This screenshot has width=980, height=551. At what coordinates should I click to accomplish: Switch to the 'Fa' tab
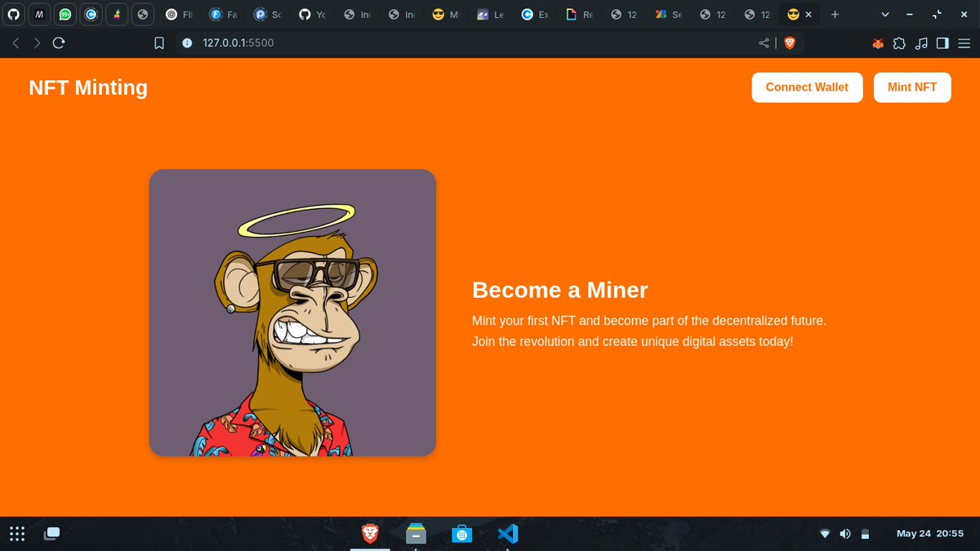pos(224,14)
